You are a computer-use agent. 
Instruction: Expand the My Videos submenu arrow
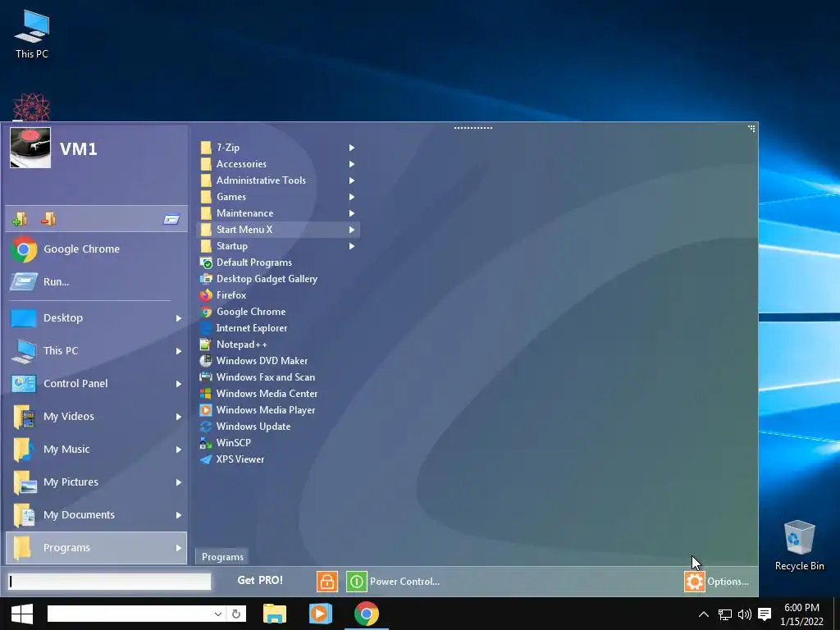pyautogui.click(x=178, y=416)
